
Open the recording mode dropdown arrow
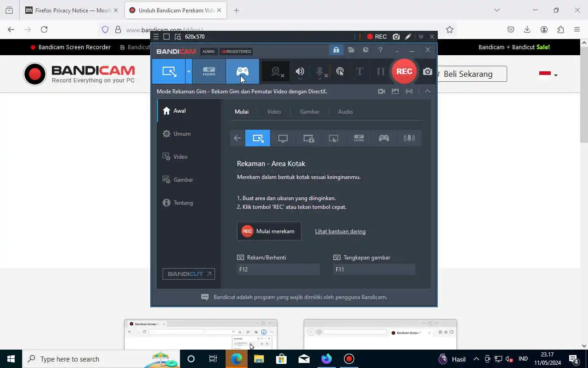point(189,71)
